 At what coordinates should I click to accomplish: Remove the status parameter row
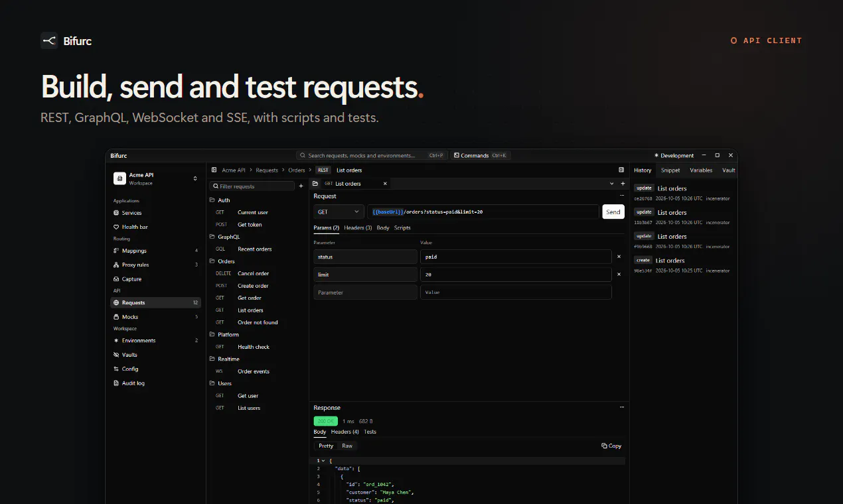point(619,257)
